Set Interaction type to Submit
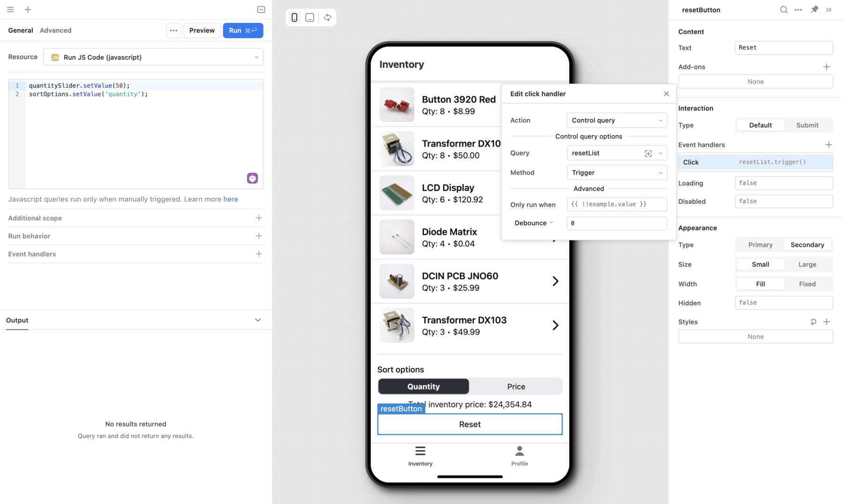843x504 pixels. click(807, 125)
